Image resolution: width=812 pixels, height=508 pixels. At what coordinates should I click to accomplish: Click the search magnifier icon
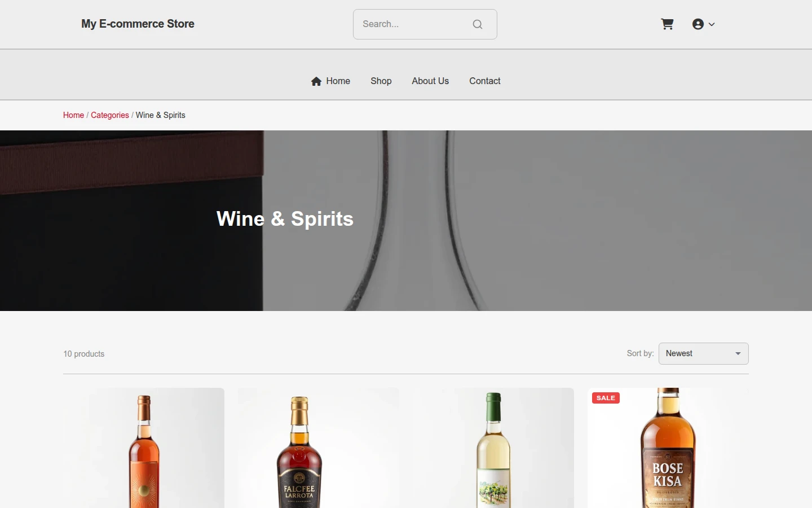click(478, 24)
